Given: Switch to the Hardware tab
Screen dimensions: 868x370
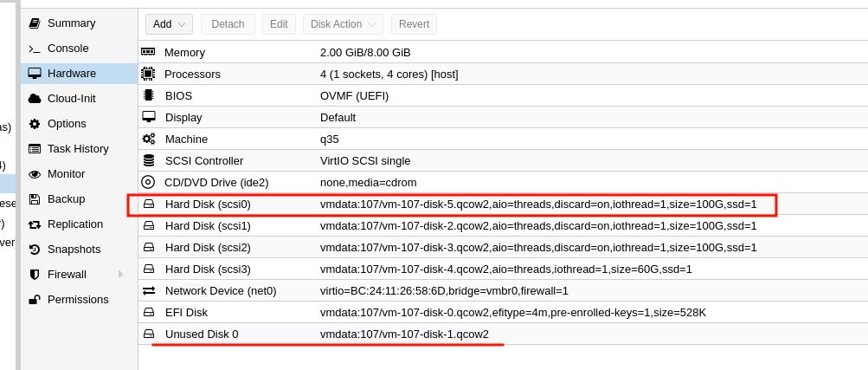Looking at the screenshot, I should coord(79,74).
